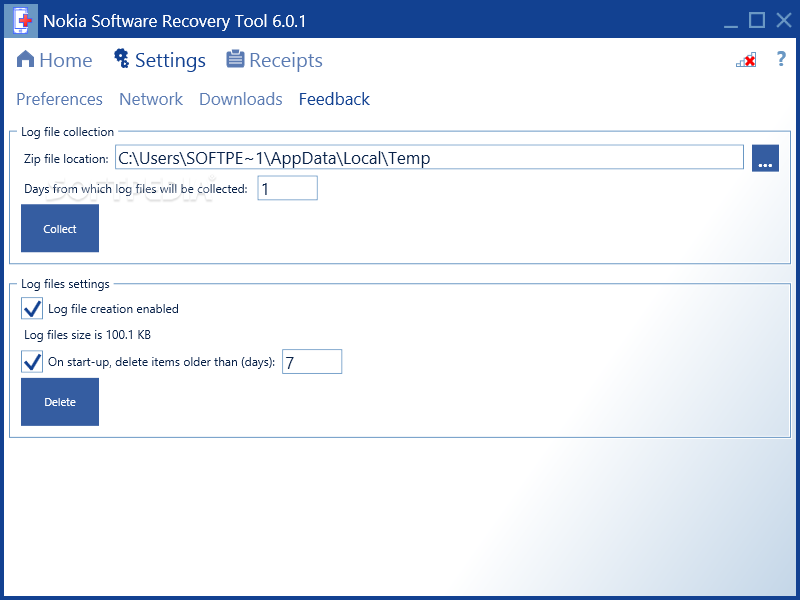Select the Feedback sub-tab
The image size is (800, 600).
point(334,99)
